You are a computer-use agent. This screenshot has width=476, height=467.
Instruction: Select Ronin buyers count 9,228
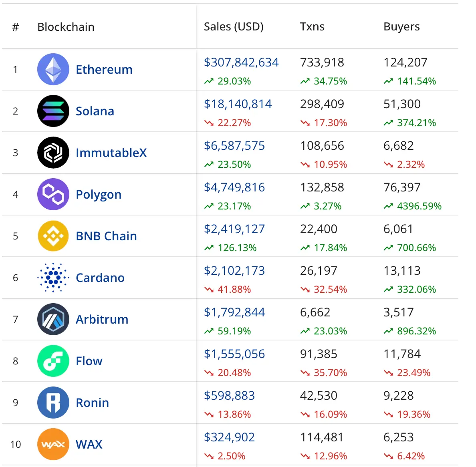coord(399,395)
